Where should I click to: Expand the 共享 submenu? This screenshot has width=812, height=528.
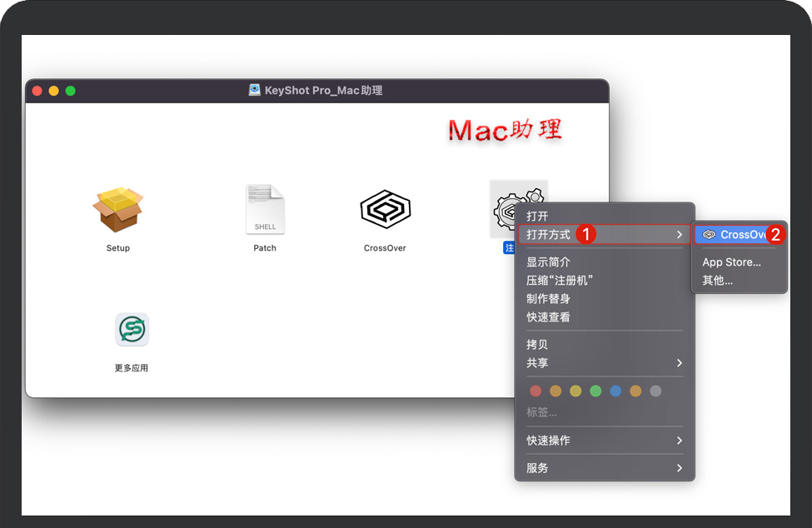point(604,363)
